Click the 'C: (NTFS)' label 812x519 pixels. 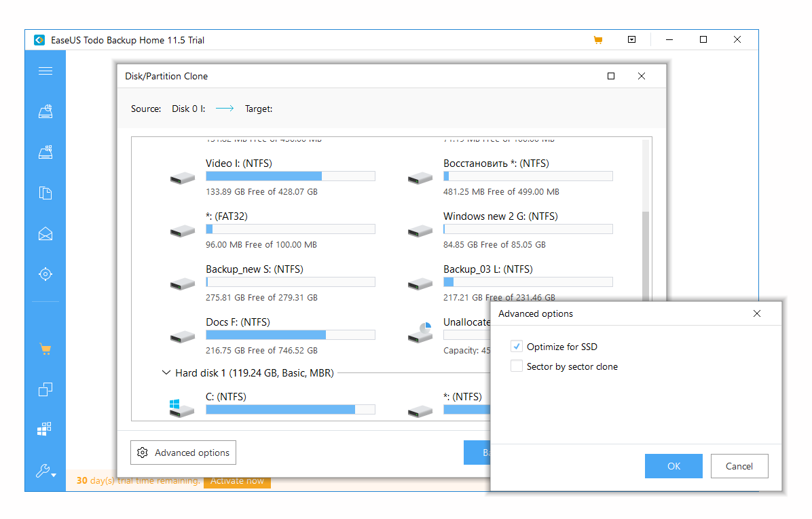226,397
